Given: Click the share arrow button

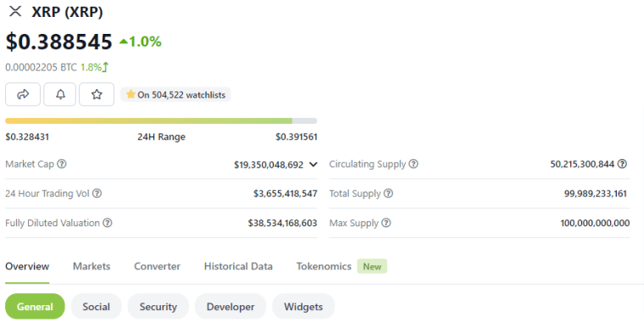Looking at the screenshot, I should (23, 94).
